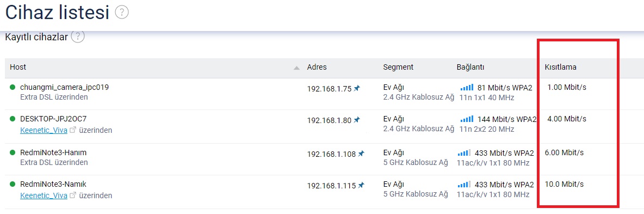Click green status dot of RedmiNote3-Hanım
Screen dimensions: 644x214
click(x=13, y=152)
